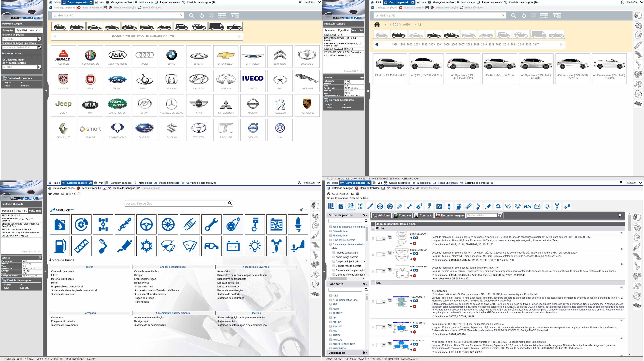Open Itens de trabalho dropdown in the manufacturer window

[x=105, y=8]
